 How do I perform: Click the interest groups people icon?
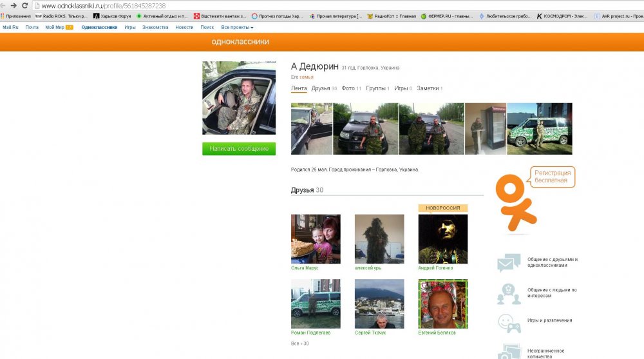(509, 294)
